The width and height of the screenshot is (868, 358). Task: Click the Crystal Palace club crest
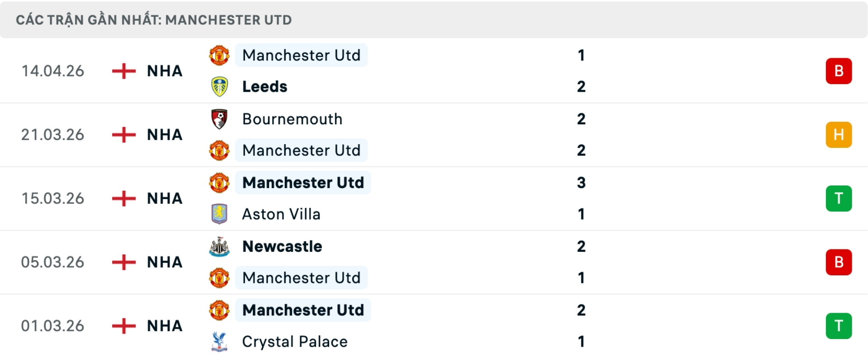(x=219, y=342)
